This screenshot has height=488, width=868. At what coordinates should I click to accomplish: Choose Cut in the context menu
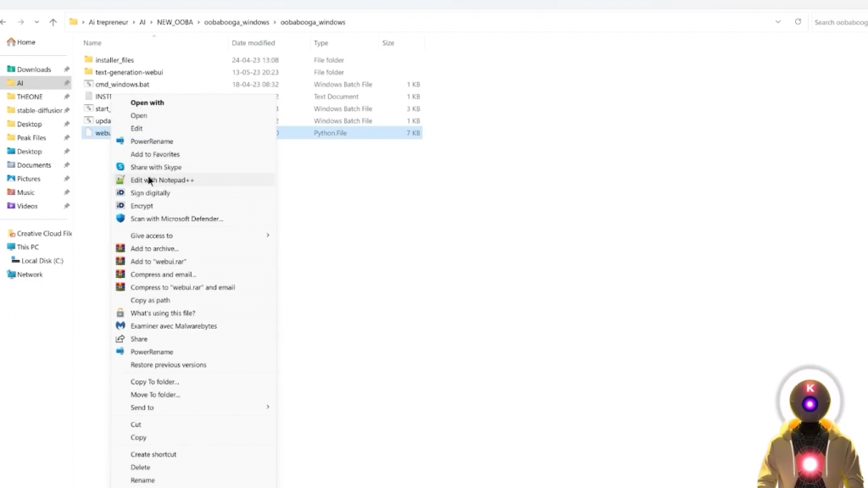pos(136,424)
